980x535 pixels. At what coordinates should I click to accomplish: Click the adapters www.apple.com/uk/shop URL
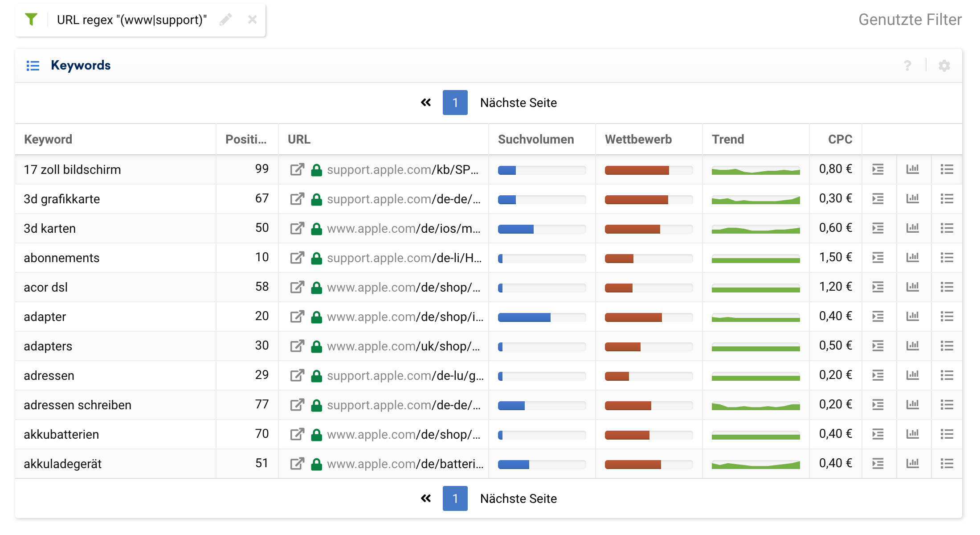point(404,346)
